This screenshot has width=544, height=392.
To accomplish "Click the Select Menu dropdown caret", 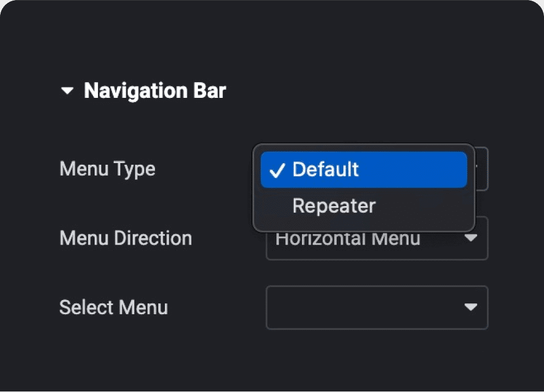I will (471, 307).
